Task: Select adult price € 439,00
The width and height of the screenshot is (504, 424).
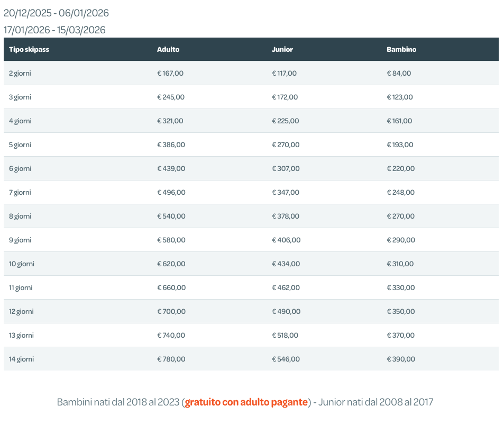Action: point(171,168)
